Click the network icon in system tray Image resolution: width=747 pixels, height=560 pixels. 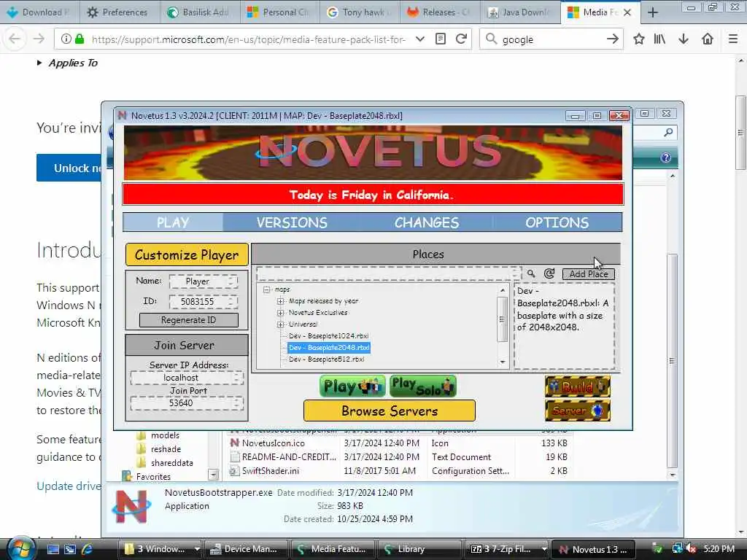click(x=677, y=549)
